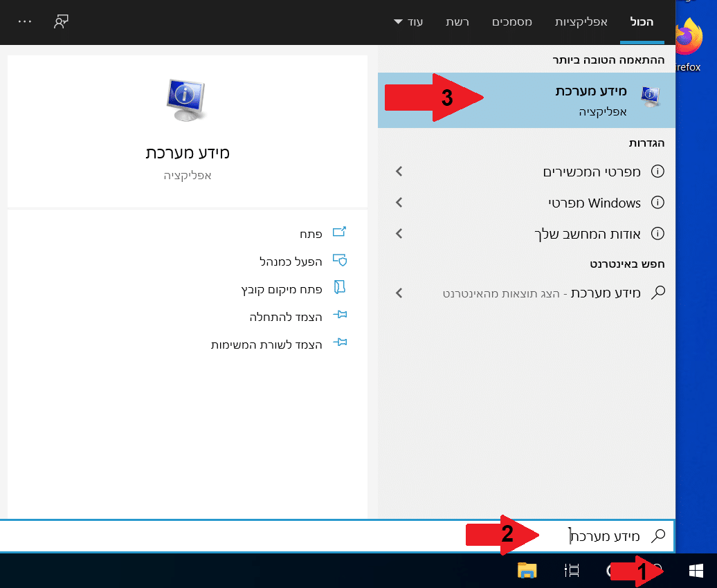Click the Windows Start button
The image size is (717, 588).
tap(696, 570)
